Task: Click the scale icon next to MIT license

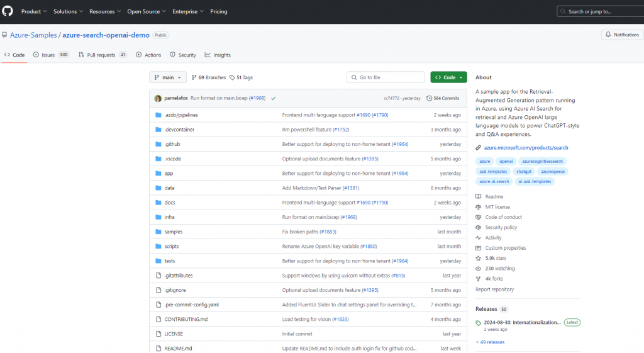Action: coord(478,207)
